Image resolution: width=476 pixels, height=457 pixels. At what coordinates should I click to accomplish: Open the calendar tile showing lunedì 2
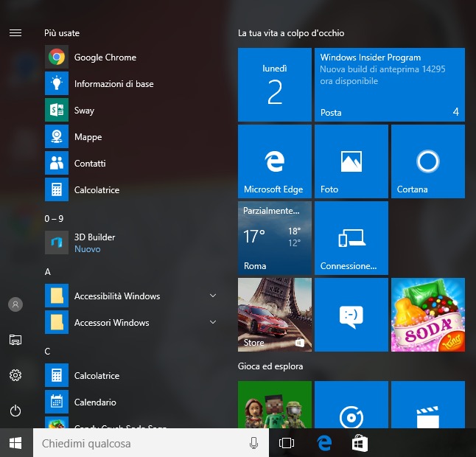tap(275, 85)
